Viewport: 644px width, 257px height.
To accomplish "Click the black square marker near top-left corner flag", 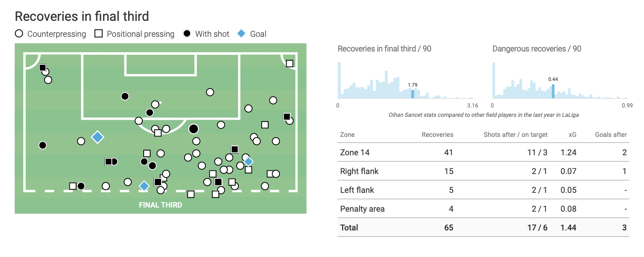I will 42,67.
